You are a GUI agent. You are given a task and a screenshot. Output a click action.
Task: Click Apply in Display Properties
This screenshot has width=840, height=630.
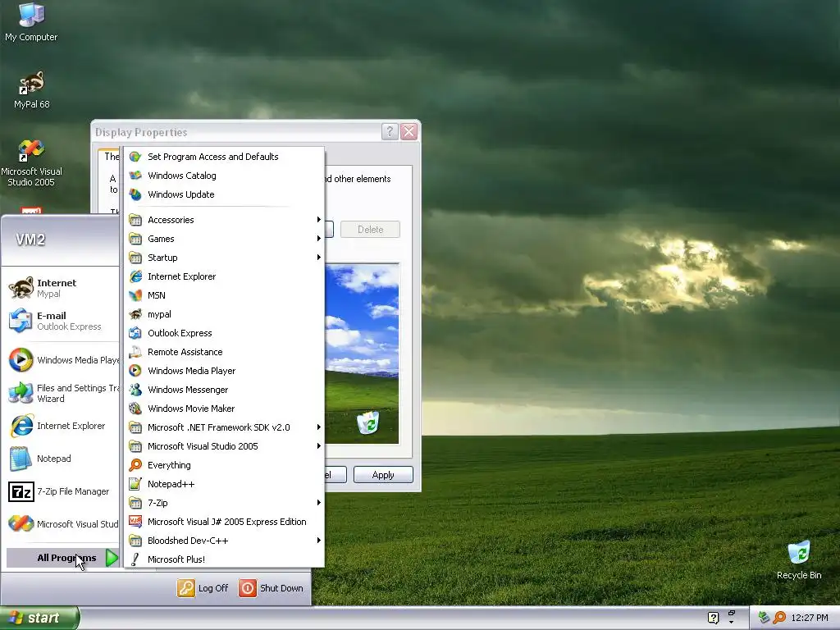coord(383,475)
